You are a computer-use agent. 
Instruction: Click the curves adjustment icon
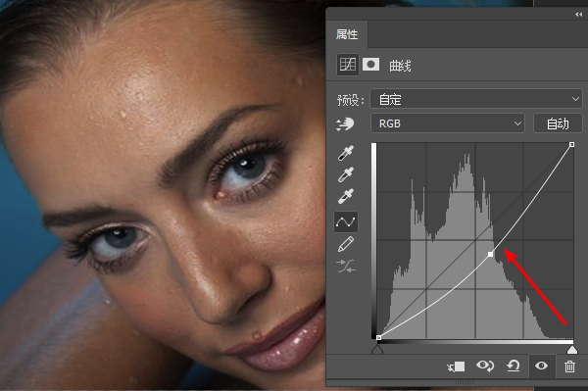(x=348, y=65)
